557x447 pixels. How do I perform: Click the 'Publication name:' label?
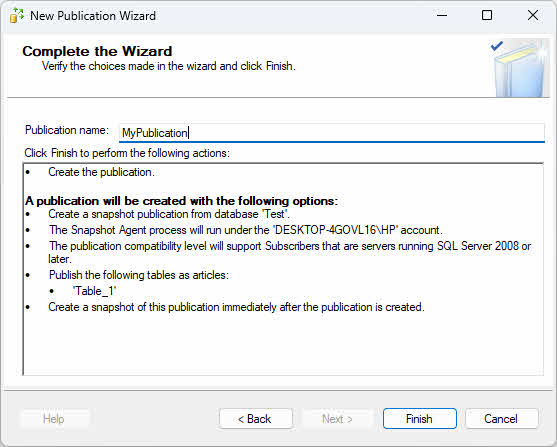[x=67, y=130]
